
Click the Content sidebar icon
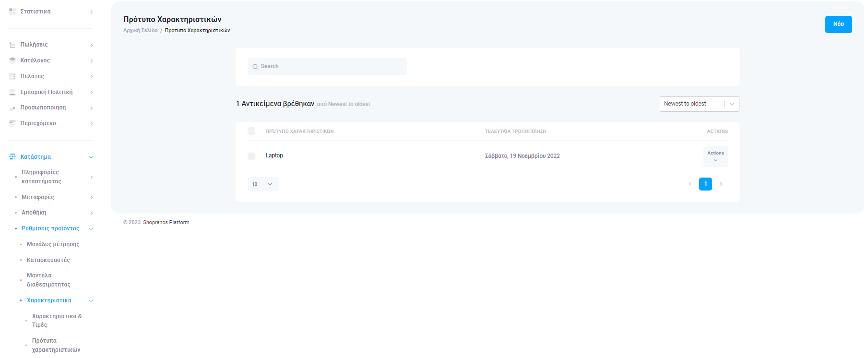click(12, 123)
